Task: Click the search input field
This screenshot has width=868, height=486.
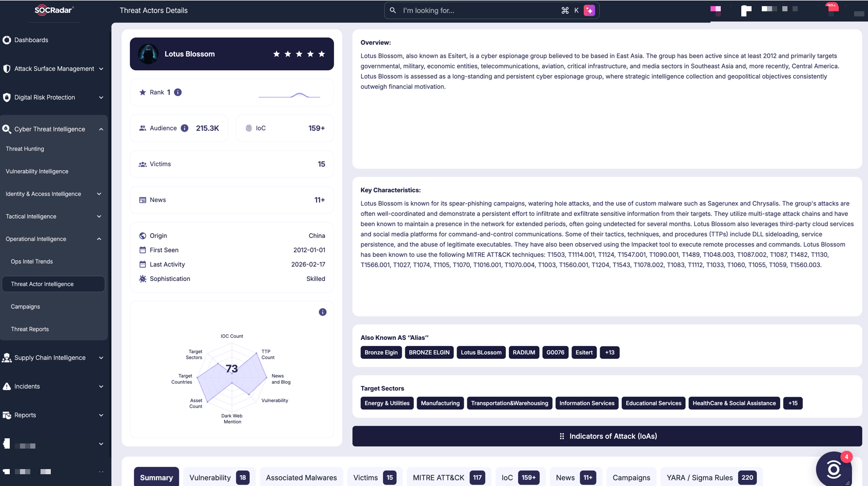Action: coord(491,10)
